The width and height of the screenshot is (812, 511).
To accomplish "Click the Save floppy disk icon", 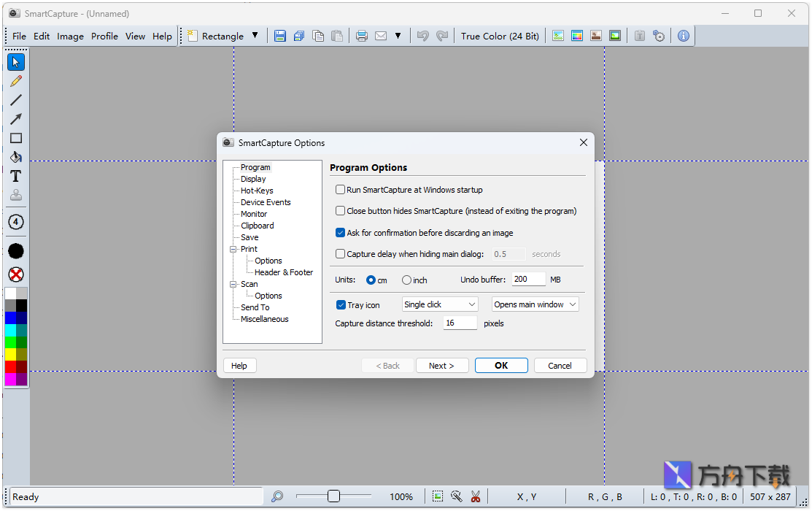I will pyautogui.click(x=280, y=36).
